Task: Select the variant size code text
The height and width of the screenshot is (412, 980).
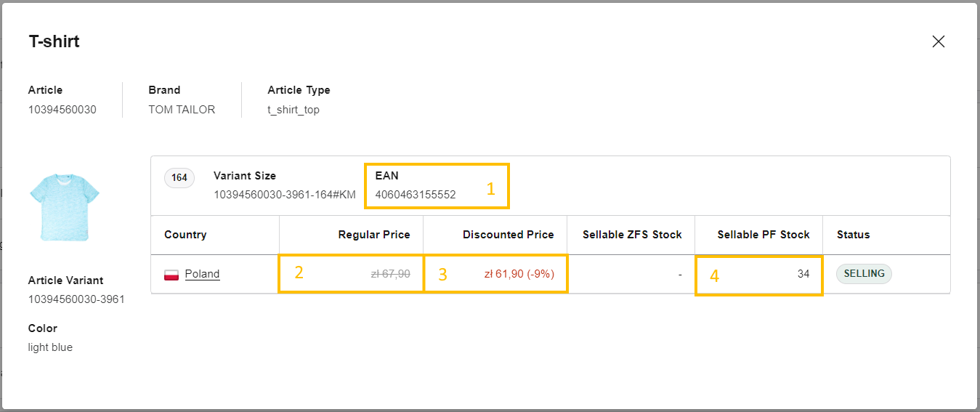Action: click(x=284, y=195)
